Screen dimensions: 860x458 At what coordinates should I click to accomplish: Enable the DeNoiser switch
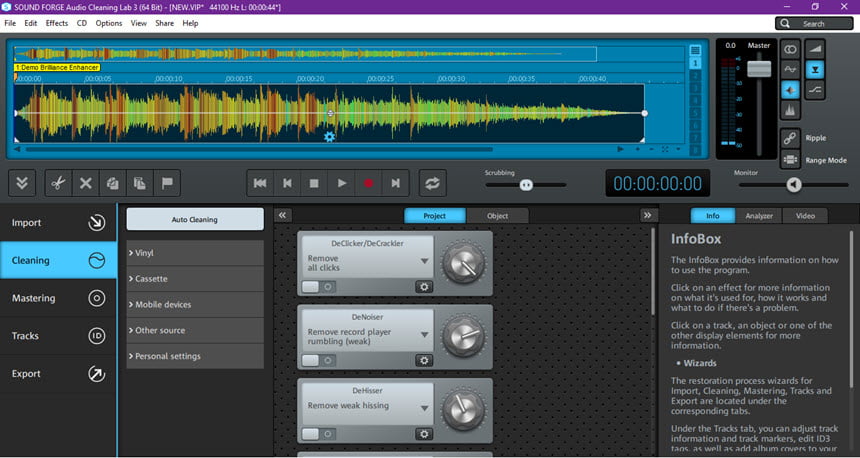pyautogui.click(x=319, y=360)
